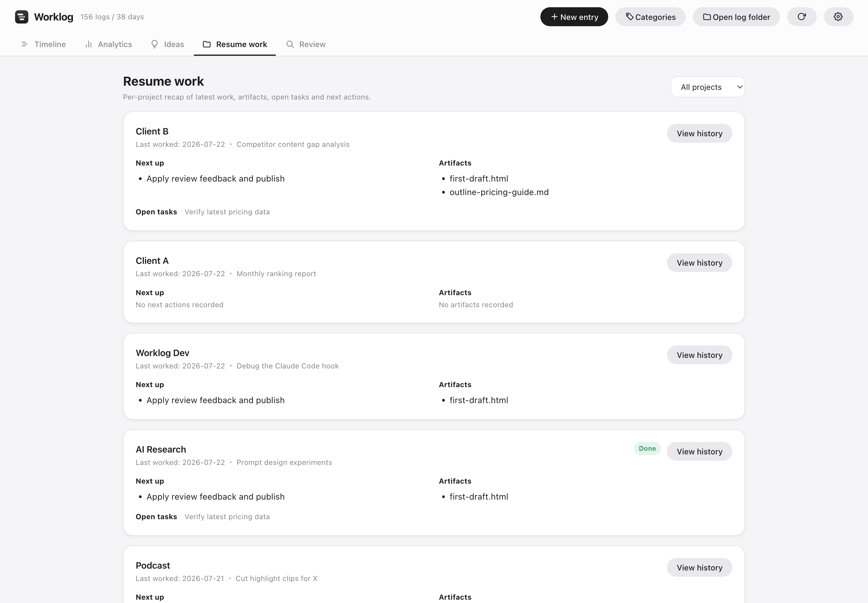View history for Client B
This screenshot has width=868, height=603.
[x=699, y=133]
